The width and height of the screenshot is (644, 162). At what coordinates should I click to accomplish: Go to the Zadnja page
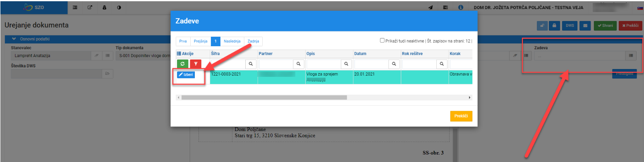pyautogui.click(x=253, y=41)
